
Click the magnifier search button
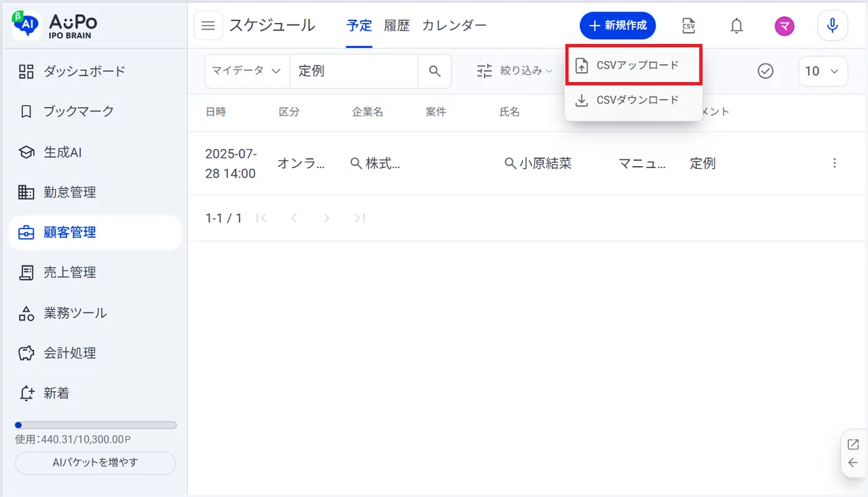pos(435,71)
